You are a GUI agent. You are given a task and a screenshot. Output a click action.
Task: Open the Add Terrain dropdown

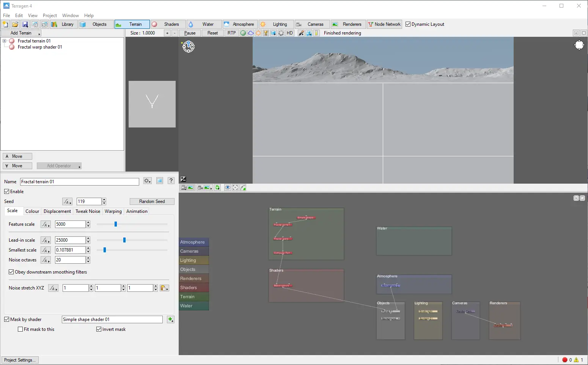21,33
